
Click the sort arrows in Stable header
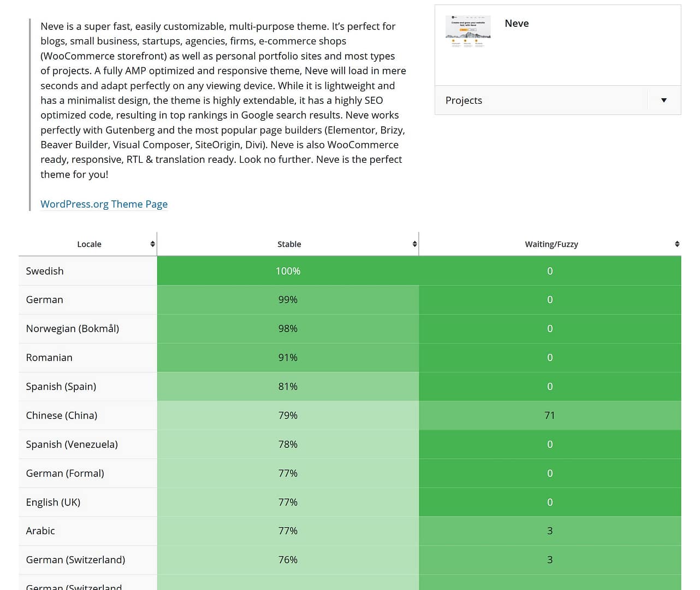click(x=414, y=244)
